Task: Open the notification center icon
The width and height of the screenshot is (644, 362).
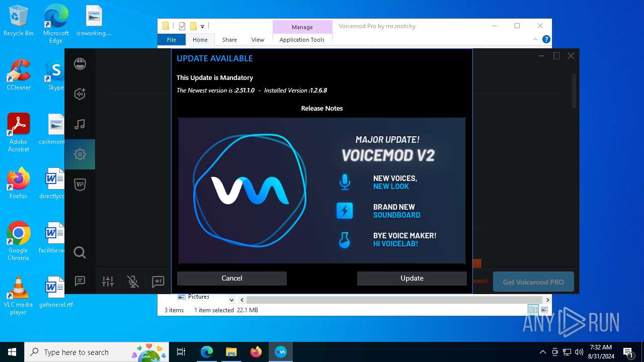Action: (628, 352)
